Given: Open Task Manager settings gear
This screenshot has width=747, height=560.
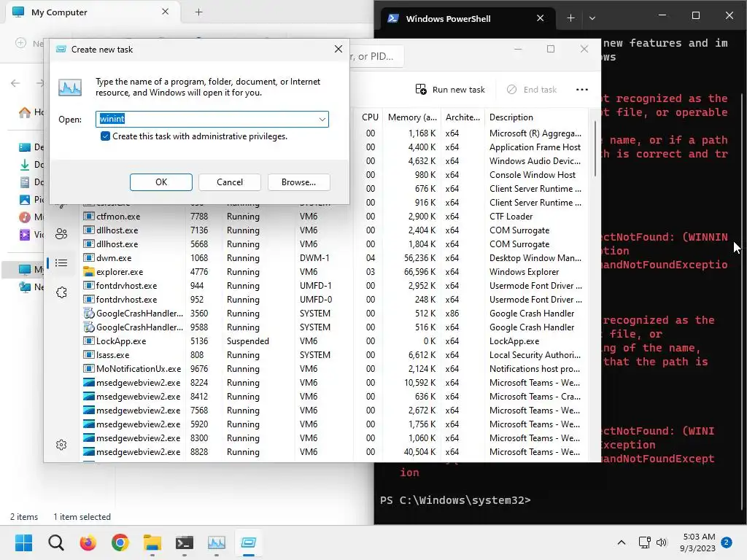Looking at the screenshot, I should tap(61, 445).
